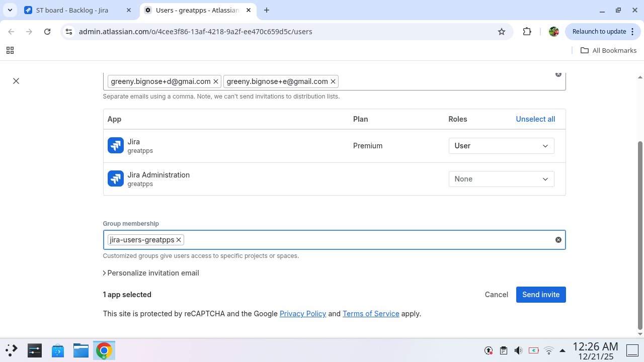The width and height of the screenshot is (644, 362).
Task: Open All Bookmarks folder
Action: pos(608,50)
